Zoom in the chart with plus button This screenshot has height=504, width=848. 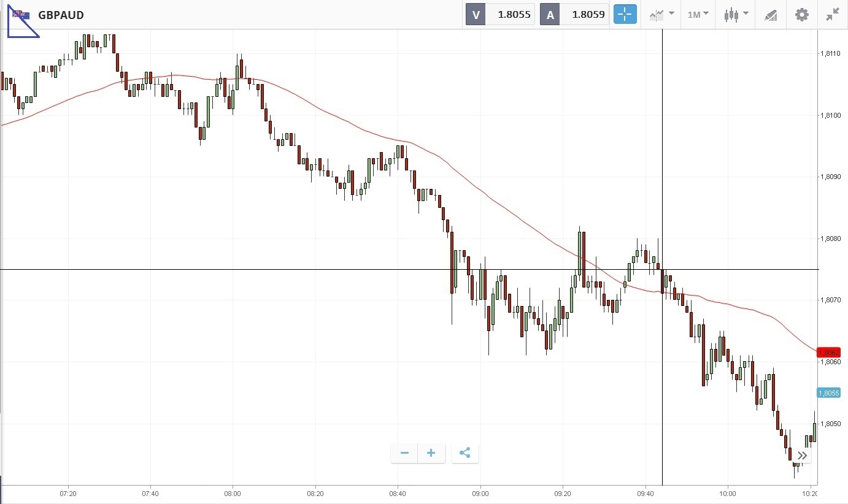click(431, 453)
